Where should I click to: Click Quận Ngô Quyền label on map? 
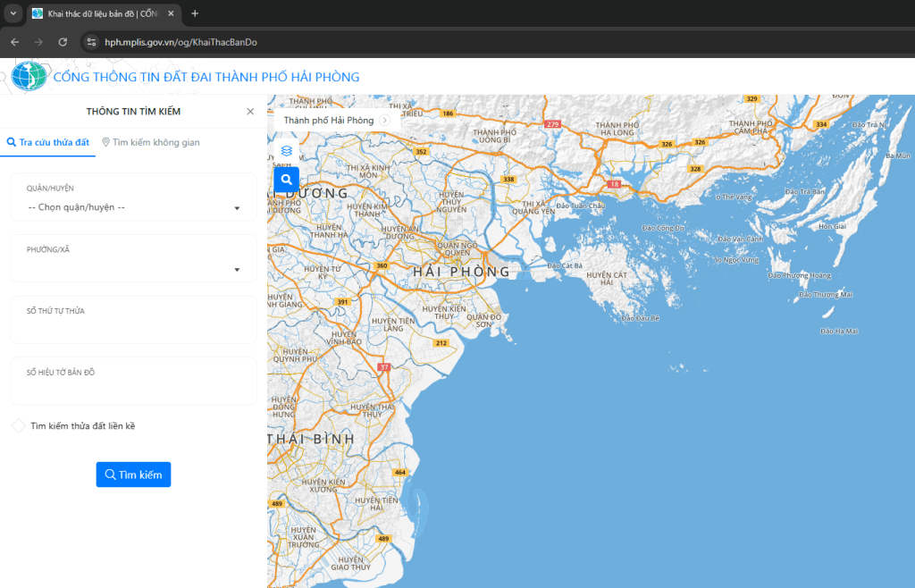click(x=457, y=249)
